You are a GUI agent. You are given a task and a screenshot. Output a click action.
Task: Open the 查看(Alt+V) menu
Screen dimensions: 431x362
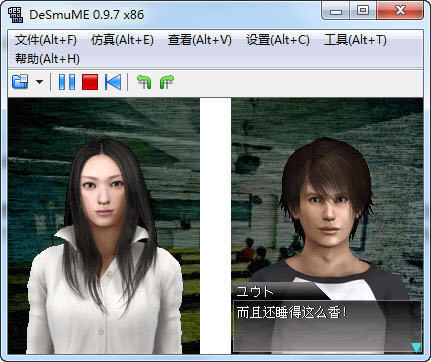pyautogui.click(x=200, y=40)
